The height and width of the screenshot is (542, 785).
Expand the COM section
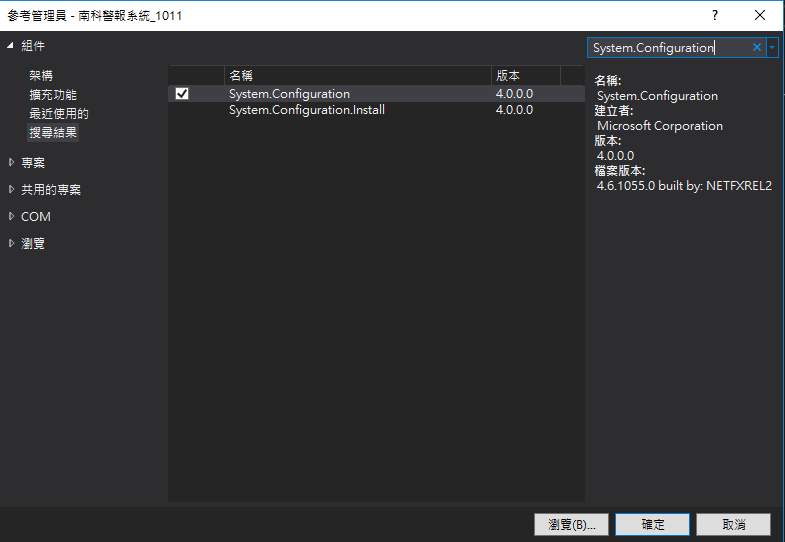11,216
